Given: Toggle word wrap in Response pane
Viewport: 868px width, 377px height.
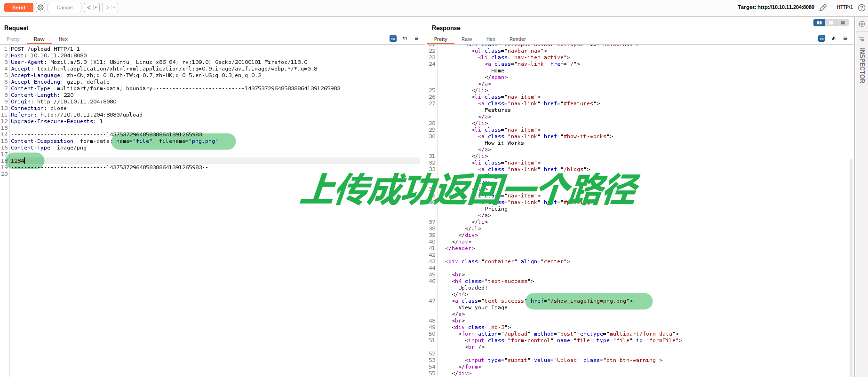Looking at the screenshot, I should coord(821,39).
